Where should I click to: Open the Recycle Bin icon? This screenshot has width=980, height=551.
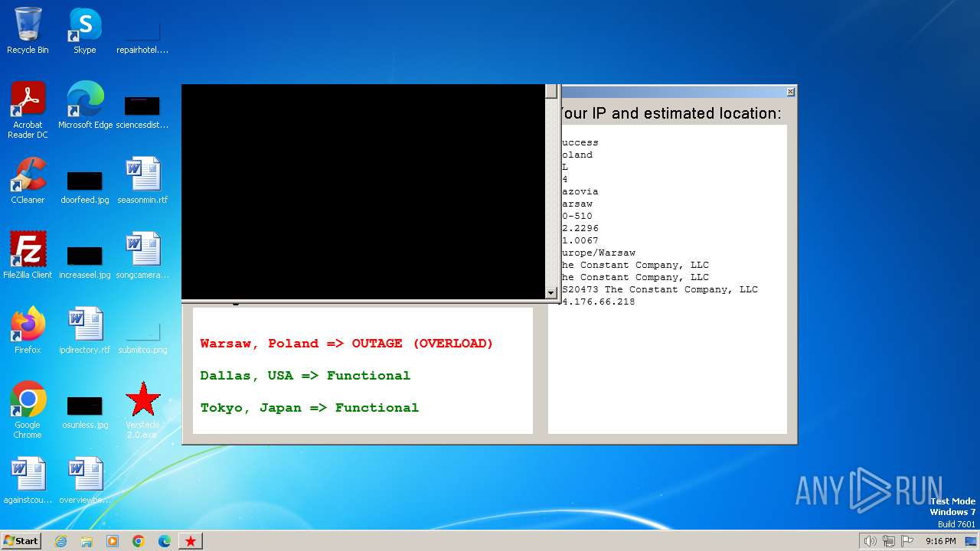(28, 31)
